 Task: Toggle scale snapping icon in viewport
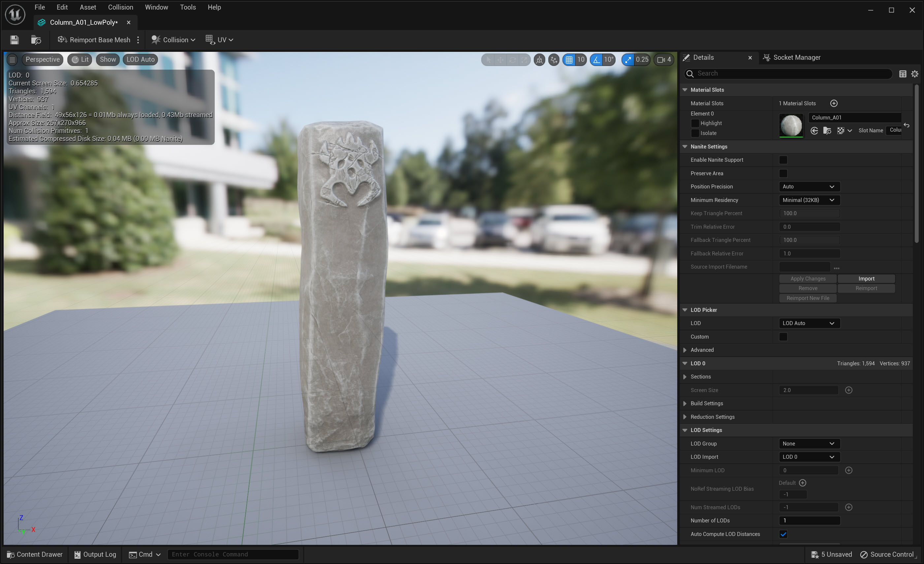tap(628, 60)
